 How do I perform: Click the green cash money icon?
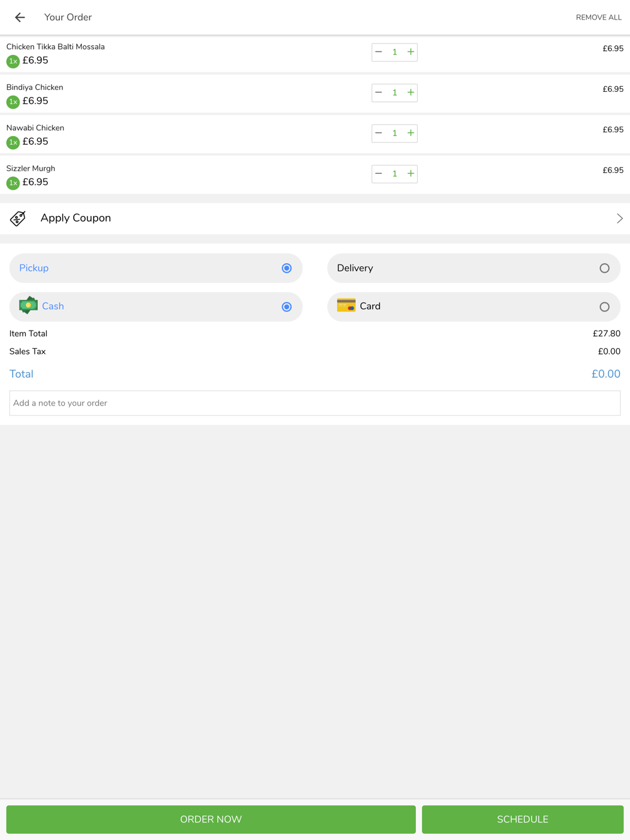28,306
